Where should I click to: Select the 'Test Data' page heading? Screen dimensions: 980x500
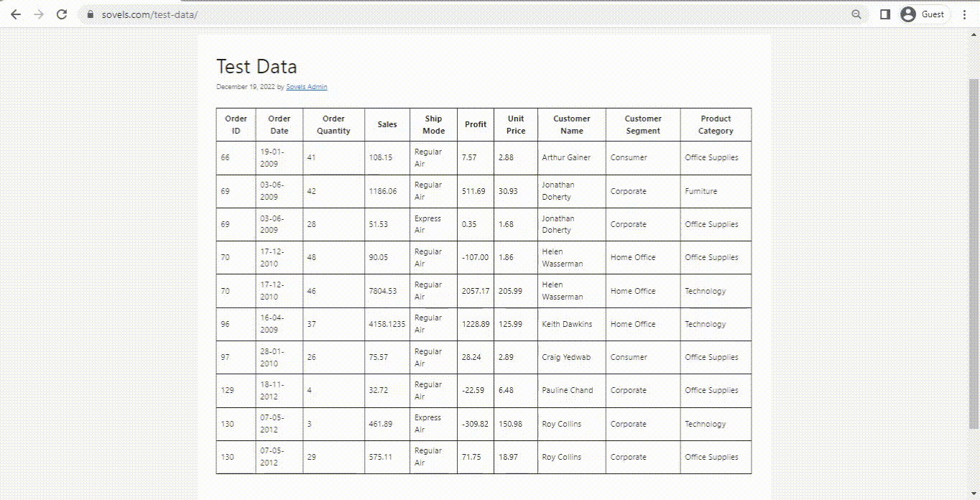[x=256, y=67]
